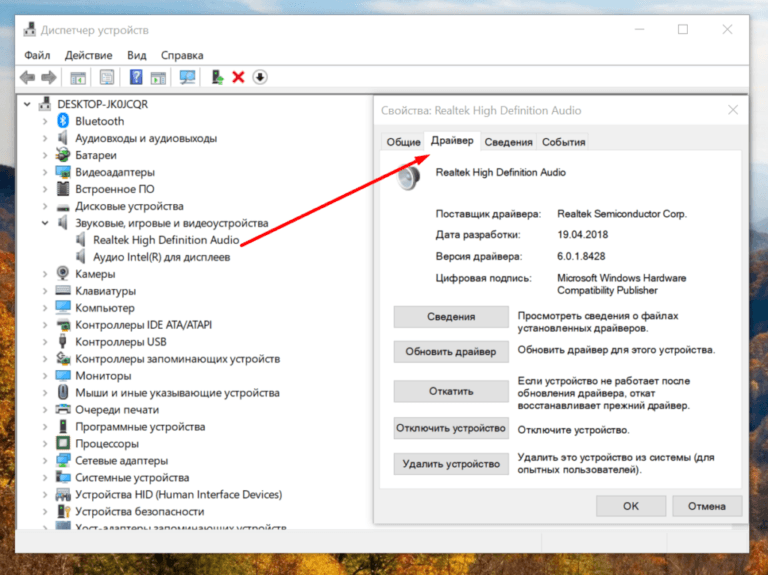Click the Forward arrow toolbar icon
Screen dimensions: 768x575
(x=49, y=77)
